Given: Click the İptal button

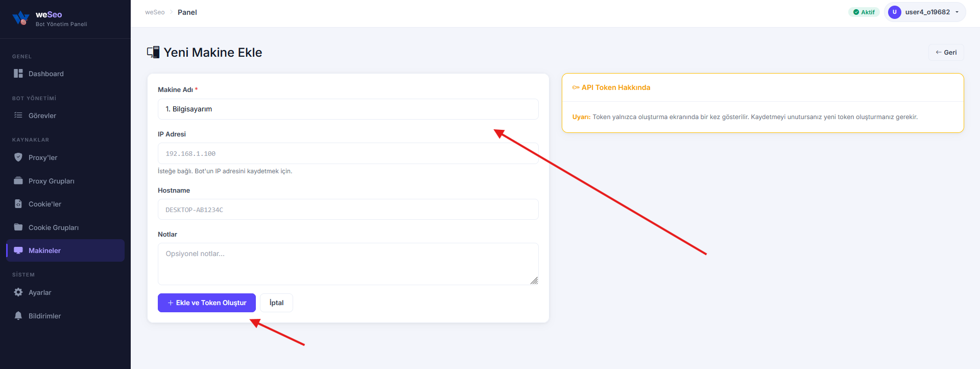Looking at the screenshot, I should [276, 303].
